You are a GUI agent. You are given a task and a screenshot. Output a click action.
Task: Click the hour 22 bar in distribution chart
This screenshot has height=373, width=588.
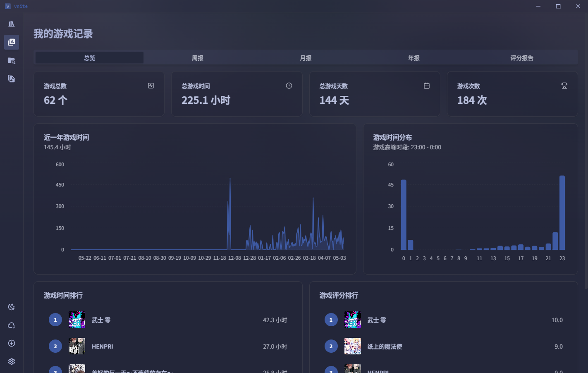[x=555, y=241]
